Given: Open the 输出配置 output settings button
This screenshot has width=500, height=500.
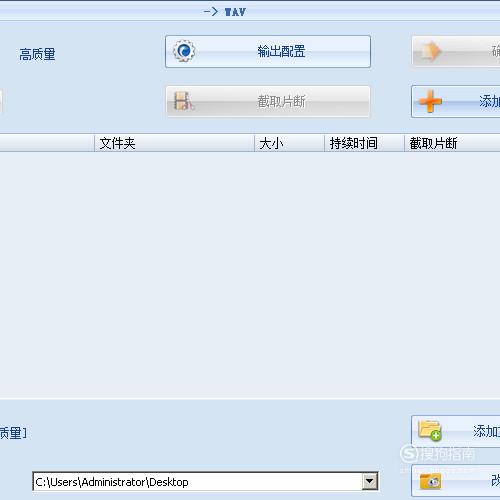Looking at the screenshot, I should [x=268, y=52].
